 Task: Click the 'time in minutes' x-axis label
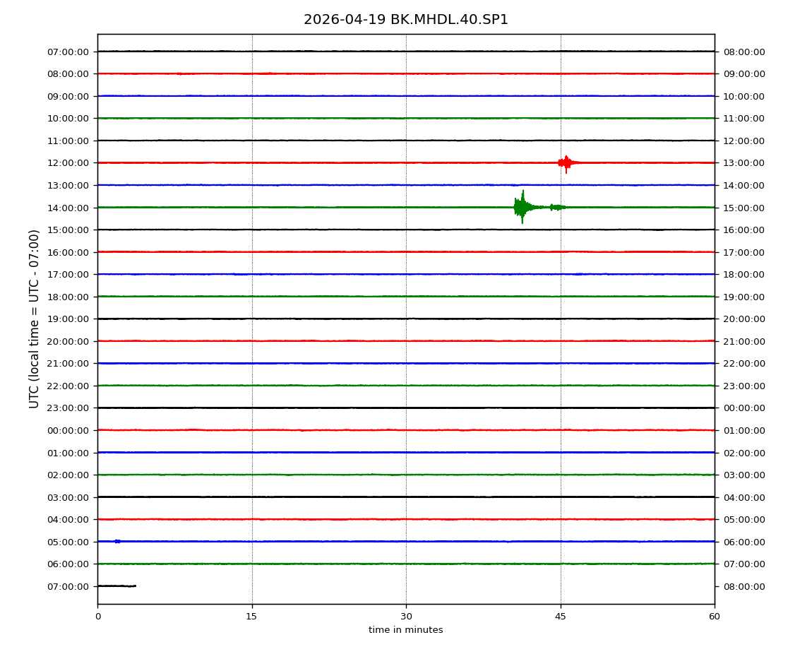tap(406, 630)
